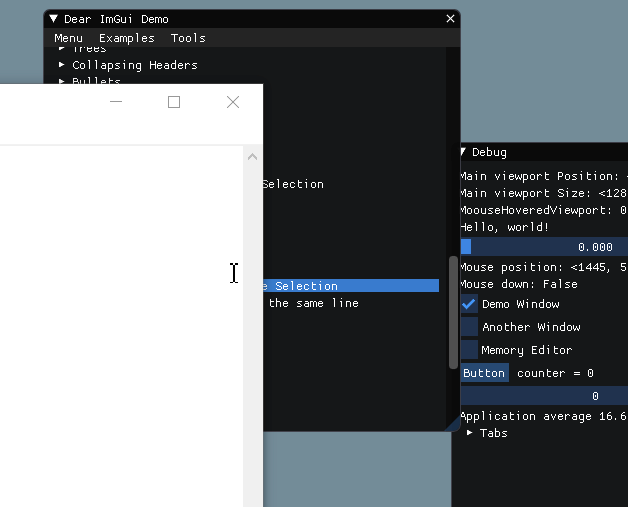Enable the Memory Editor checkbox
The width and height of the screenshot is (628, 507).
(469, 350)
